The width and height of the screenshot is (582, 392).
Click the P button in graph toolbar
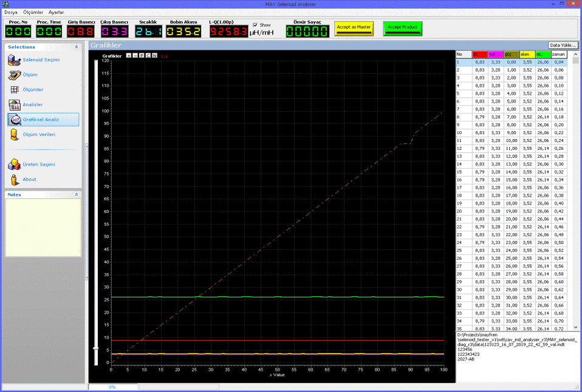[x=142, y=56]
